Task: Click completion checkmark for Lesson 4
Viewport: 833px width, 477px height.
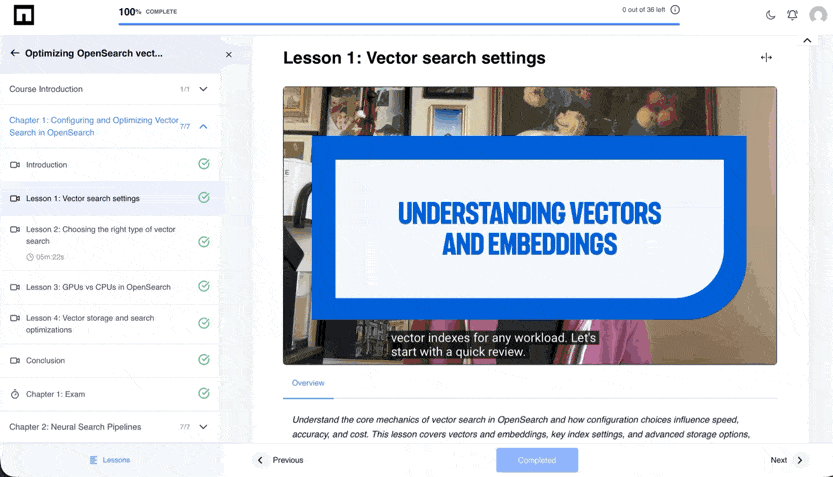Action: [x=204, y=323]
